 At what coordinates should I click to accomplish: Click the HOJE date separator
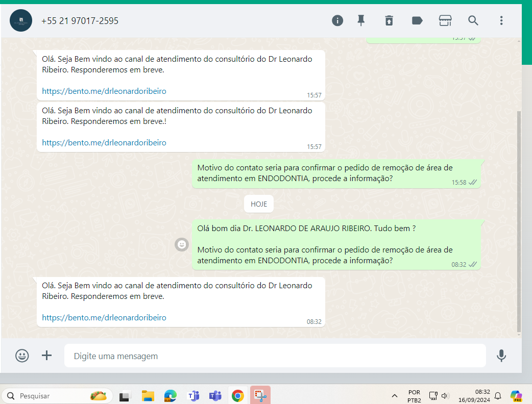[259, 204]
